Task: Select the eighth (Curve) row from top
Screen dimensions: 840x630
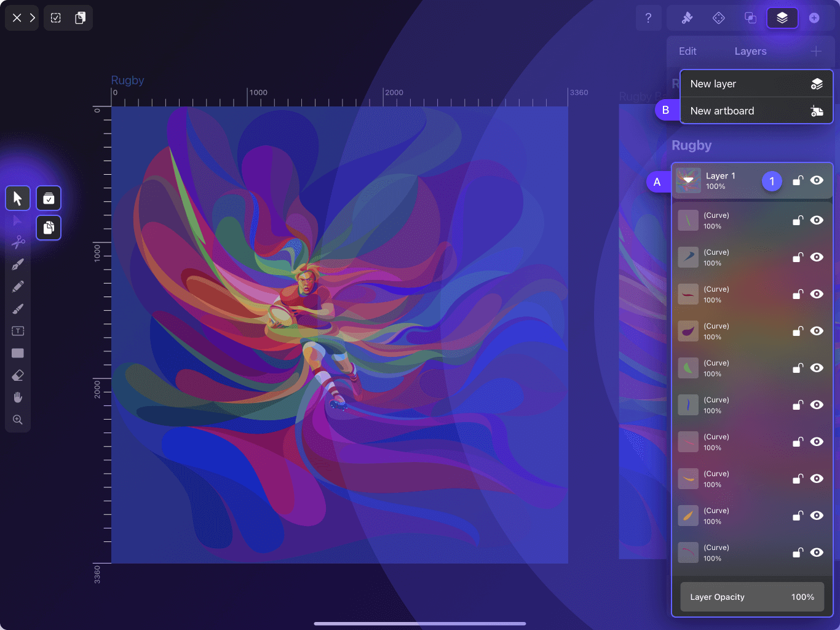Action: [752, 479]
